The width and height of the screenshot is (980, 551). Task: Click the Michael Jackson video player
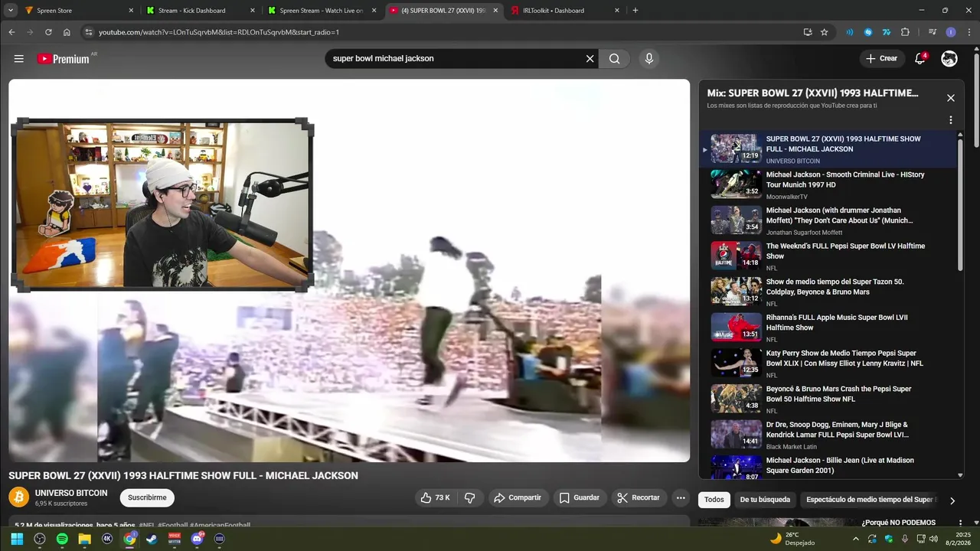coord(349,271)
